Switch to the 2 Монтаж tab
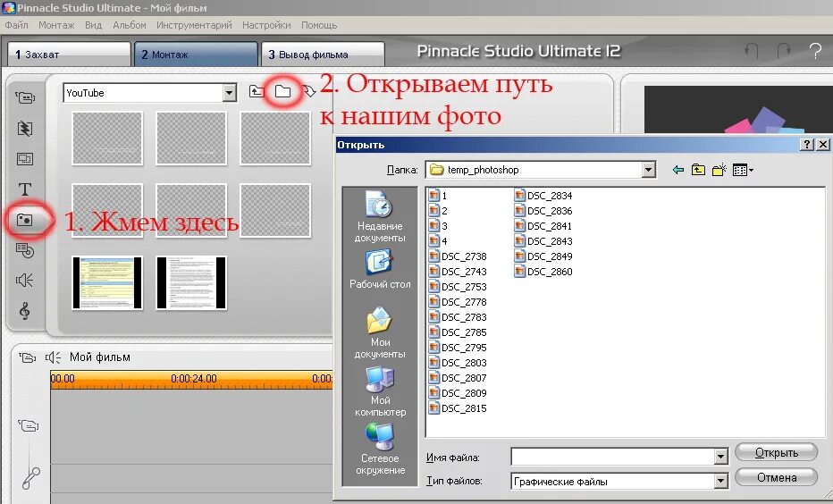The height and width of the screenshot is (504, 833). click(196, 55)
